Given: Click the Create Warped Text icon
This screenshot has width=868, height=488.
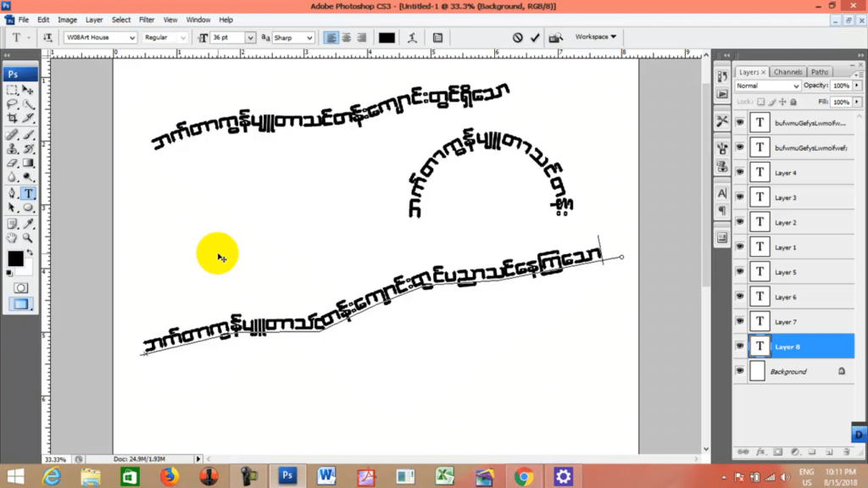Looking at the screenshot, I should click(412, 37).
